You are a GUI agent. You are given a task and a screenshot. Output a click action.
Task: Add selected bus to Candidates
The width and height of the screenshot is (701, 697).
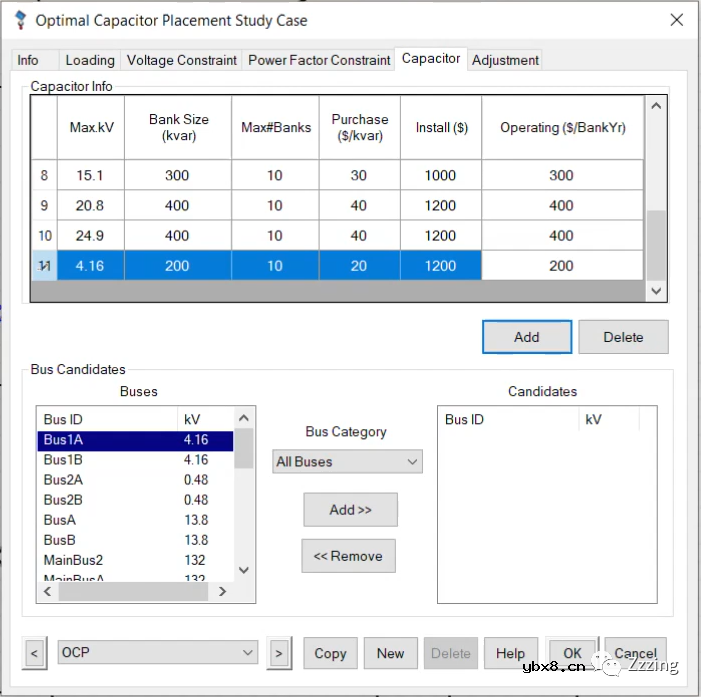350,510
